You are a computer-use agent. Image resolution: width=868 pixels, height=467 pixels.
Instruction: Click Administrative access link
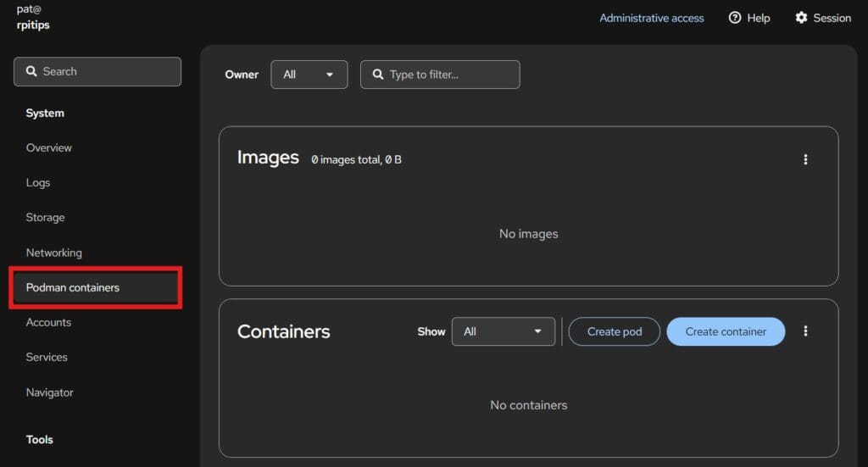click(x=651, y=18)
